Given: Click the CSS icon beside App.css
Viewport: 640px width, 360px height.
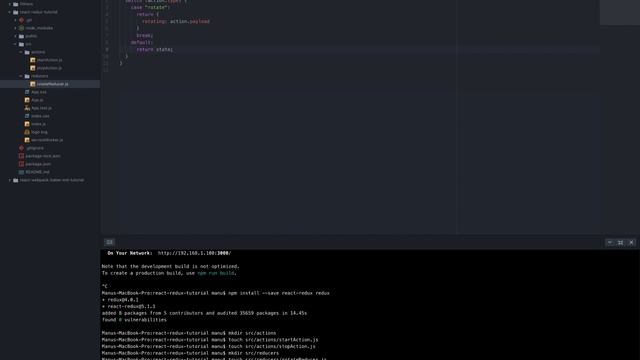Looking at the screenshot, I should click(27, 92).
